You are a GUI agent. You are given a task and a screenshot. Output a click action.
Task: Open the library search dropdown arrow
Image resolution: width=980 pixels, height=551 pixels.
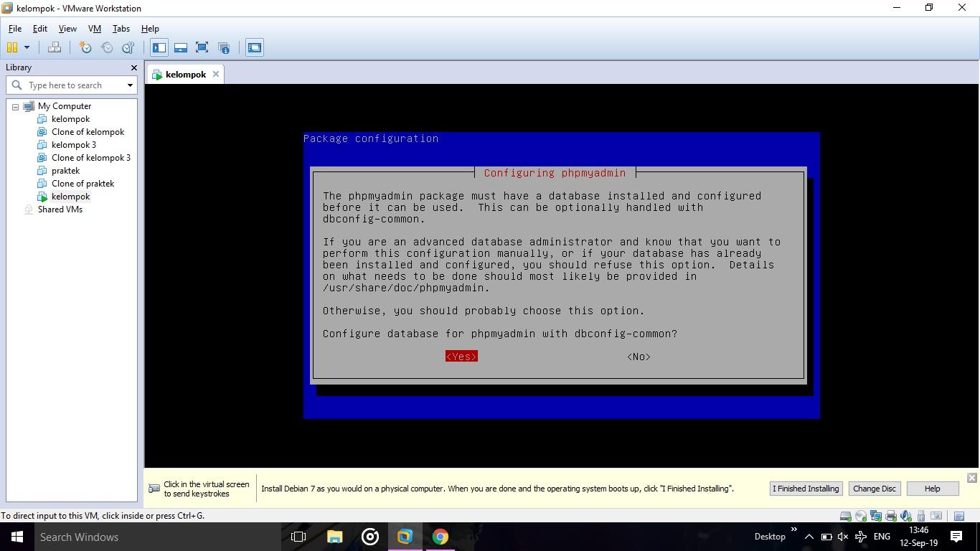pos(130,85)
